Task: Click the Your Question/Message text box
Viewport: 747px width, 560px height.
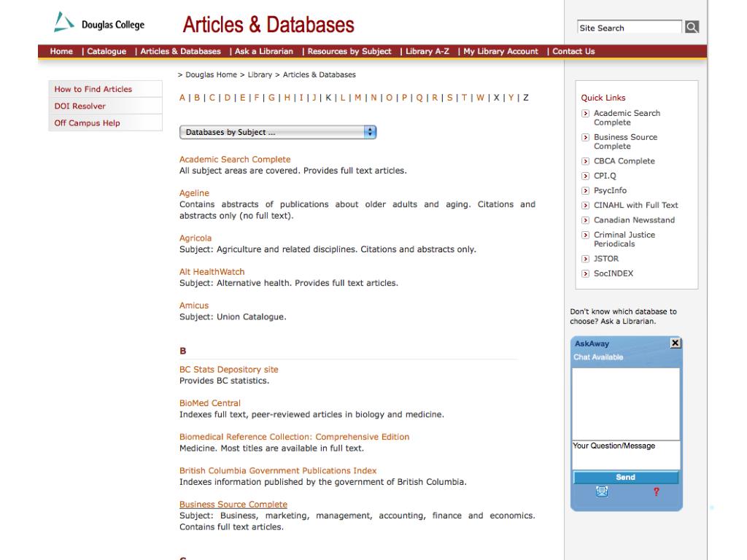Action: [626, 455]
